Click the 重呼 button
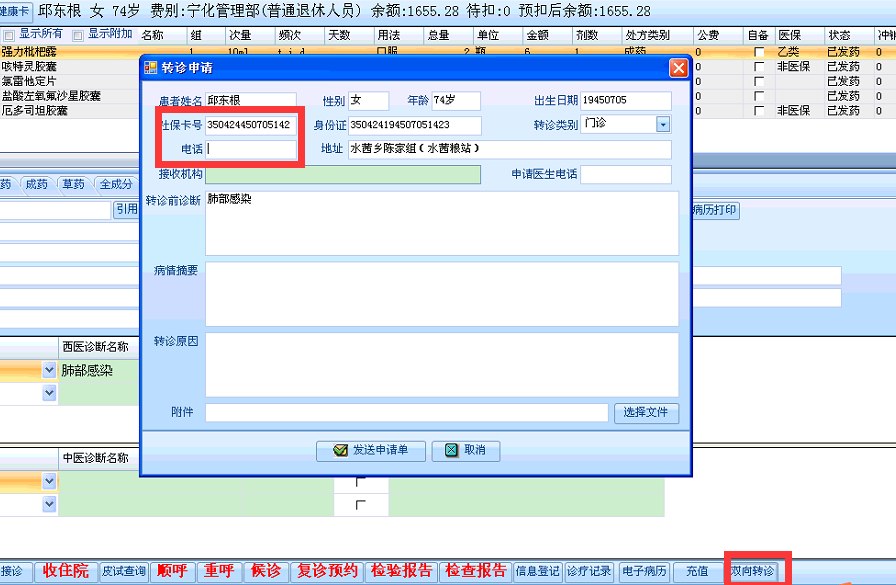The width and height of the screenshot is (896, 585). point(219,571)
